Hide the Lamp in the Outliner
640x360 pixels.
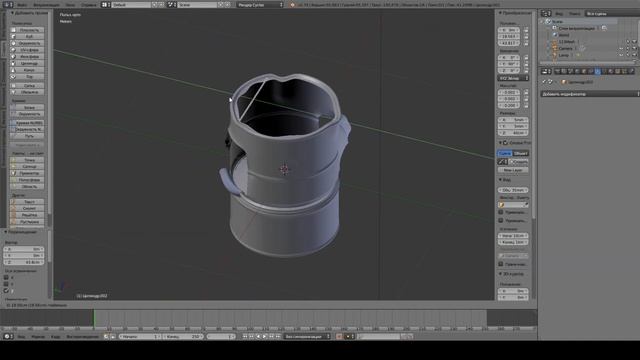coord(621,55)
